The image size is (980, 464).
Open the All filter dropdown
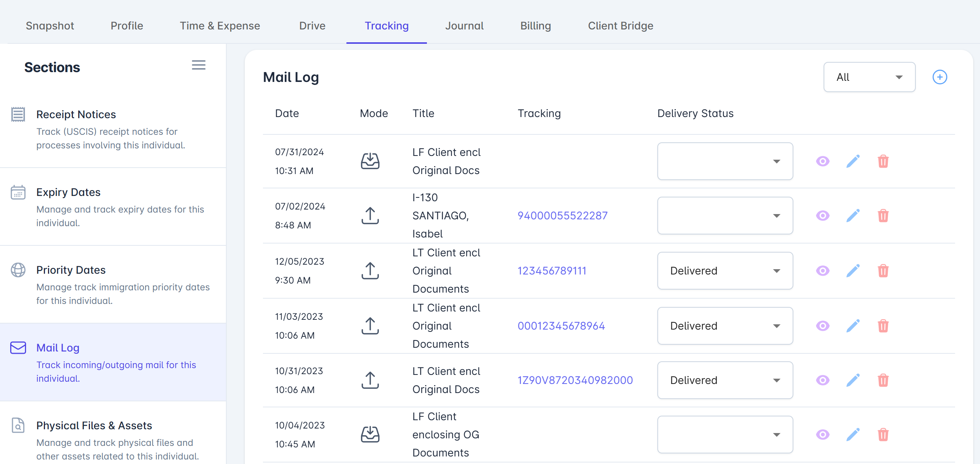[869, 77]
